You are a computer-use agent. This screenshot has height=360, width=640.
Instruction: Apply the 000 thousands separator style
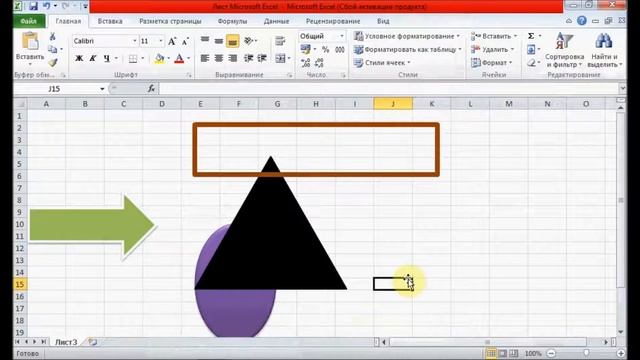coord(340,50)
